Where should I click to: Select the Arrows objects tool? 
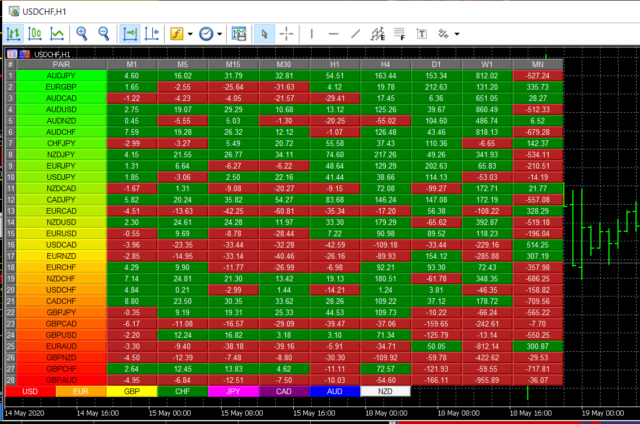click(x=443, y=34)
